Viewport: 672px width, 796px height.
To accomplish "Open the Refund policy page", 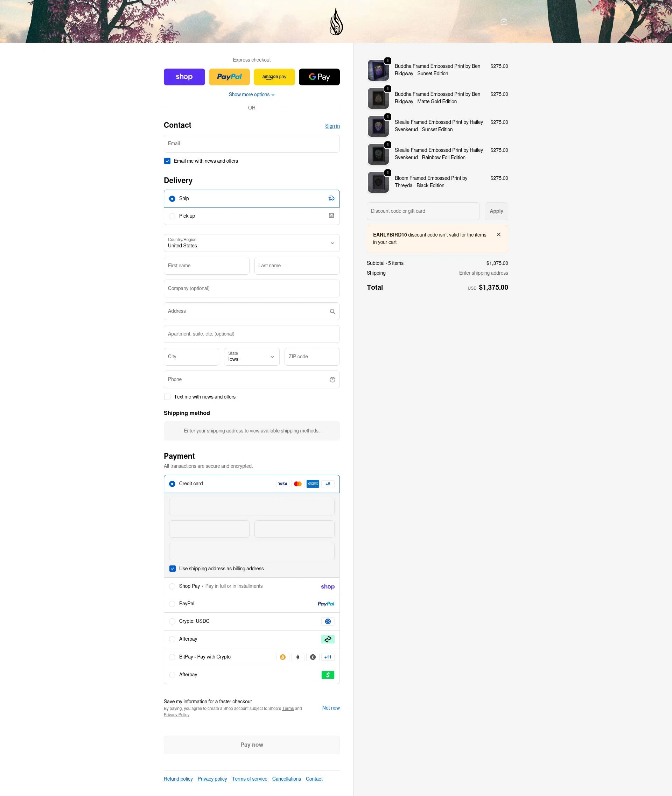I will click(x=178, y=779).
